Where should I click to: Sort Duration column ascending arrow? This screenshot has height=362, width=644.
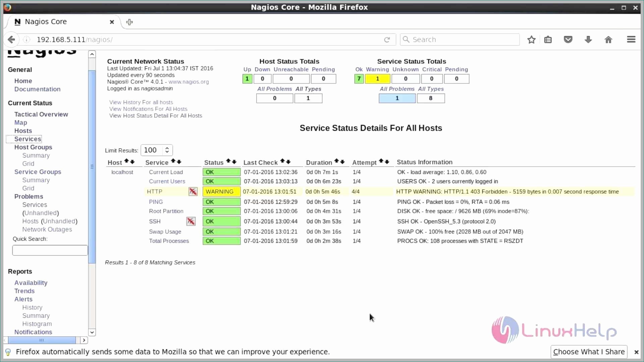[336, 161]
